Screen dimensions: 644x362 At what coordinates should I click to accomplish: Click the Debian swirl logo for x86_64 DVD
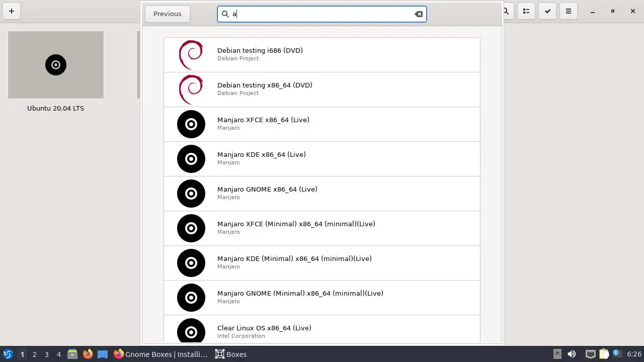click(191, 89)
